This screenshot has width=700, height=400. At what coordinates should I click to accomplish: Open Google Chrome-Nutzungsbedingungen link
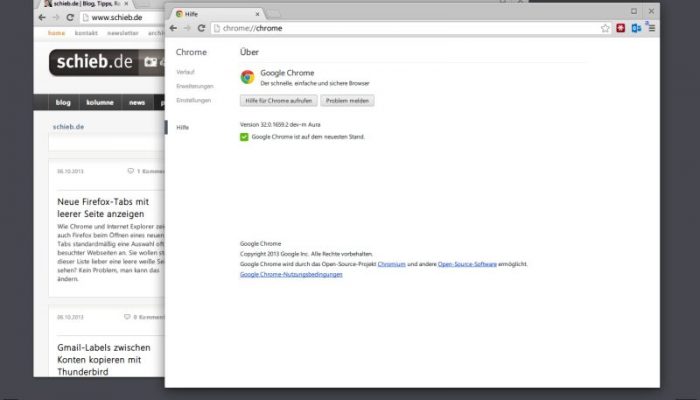tap(291, 275)
